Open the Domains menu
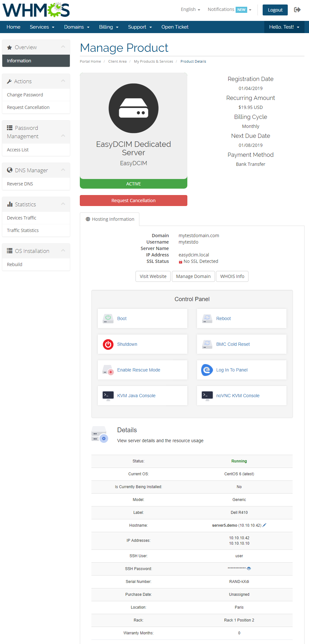 coord(77,27)
